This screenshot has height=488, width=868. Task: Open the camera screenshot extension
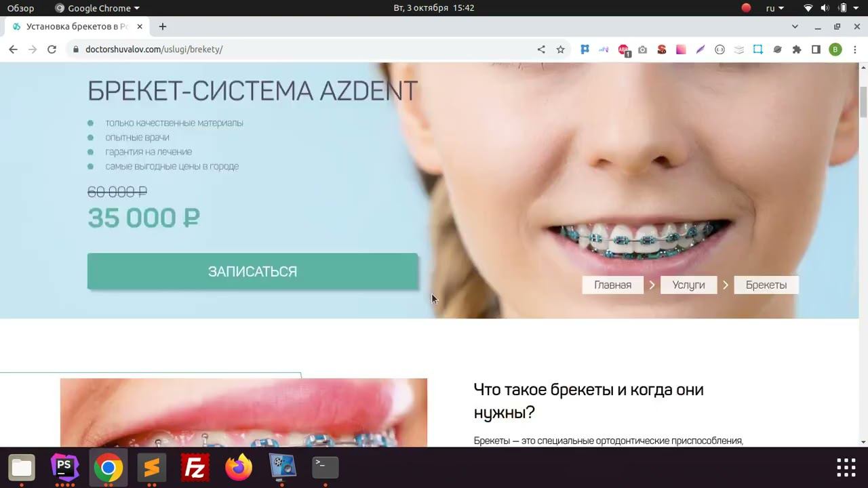point(642,49)
